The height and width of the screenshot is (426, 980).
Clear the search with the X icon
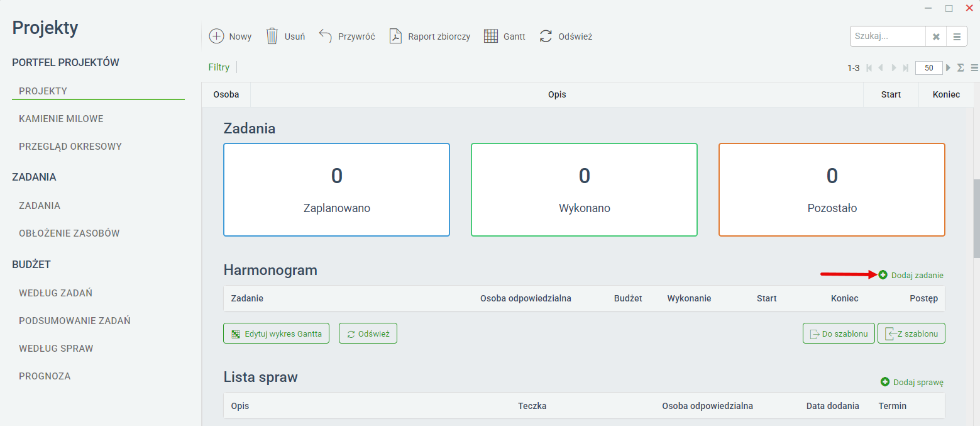(x=936, y=36)
